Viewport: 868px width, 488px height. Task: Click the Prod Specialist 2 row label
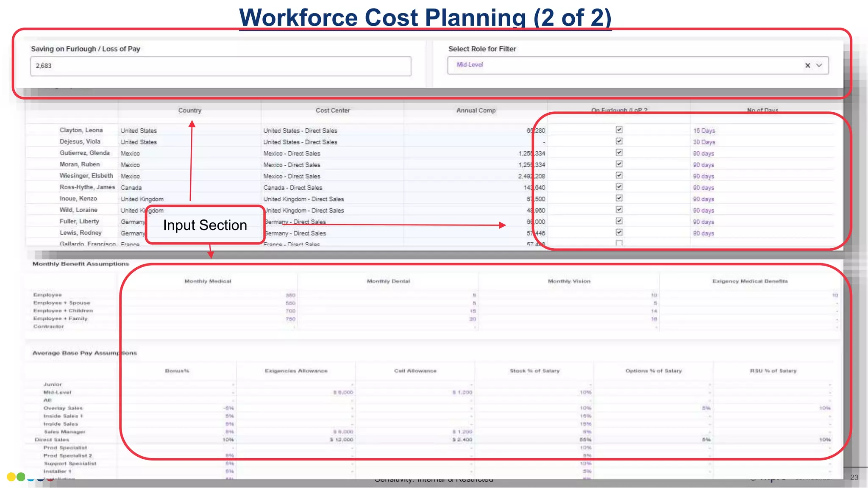point(67,456)
